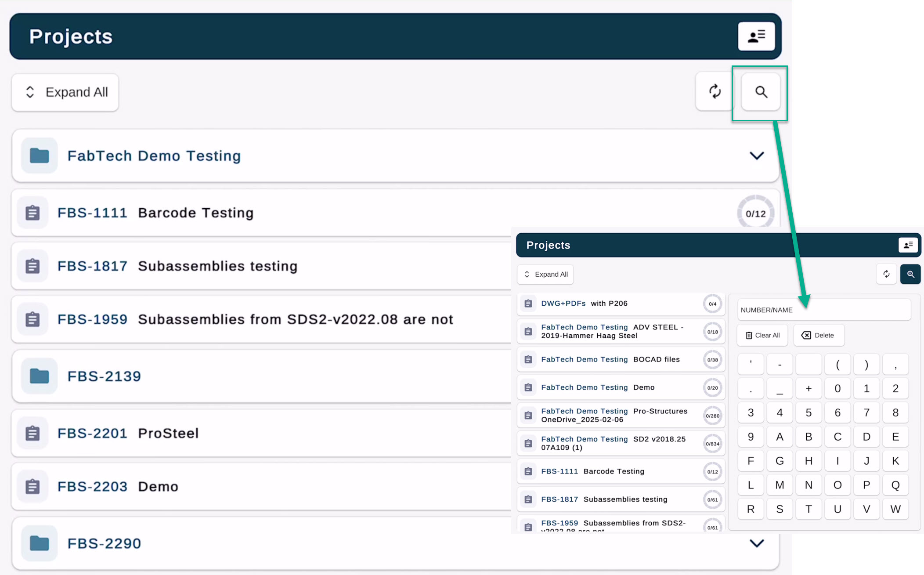Expand FabTech Demo Testing folder chevron
Viewport: 924px width, 575px height.
pyautogui.click(x=756, y=156)
